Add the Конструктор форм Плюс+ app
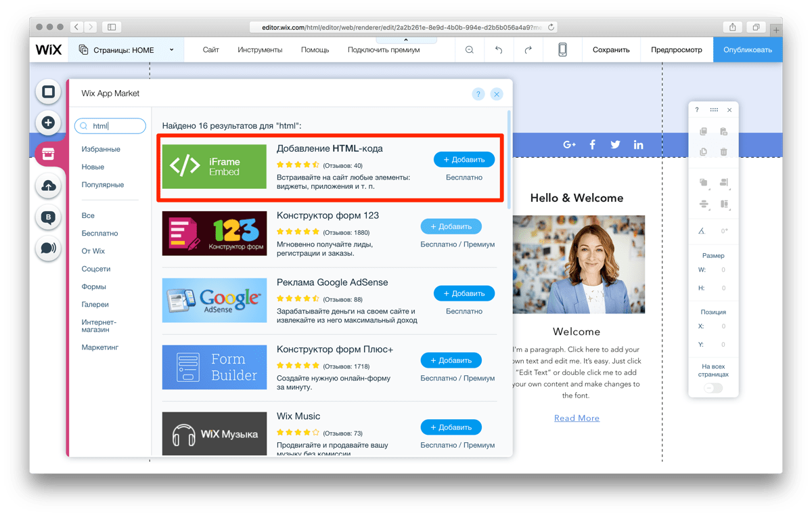The image size is (812, 516). pos(451,360)
